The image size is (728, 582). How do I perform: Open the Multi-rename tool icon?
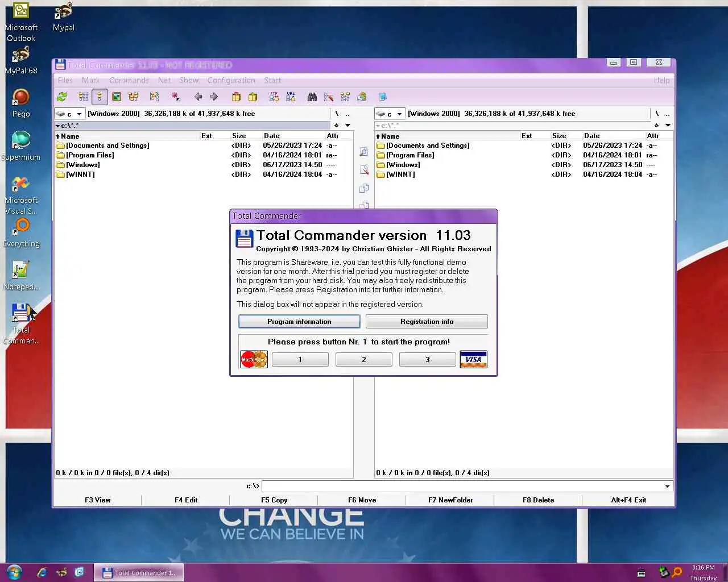pos(329,97)
